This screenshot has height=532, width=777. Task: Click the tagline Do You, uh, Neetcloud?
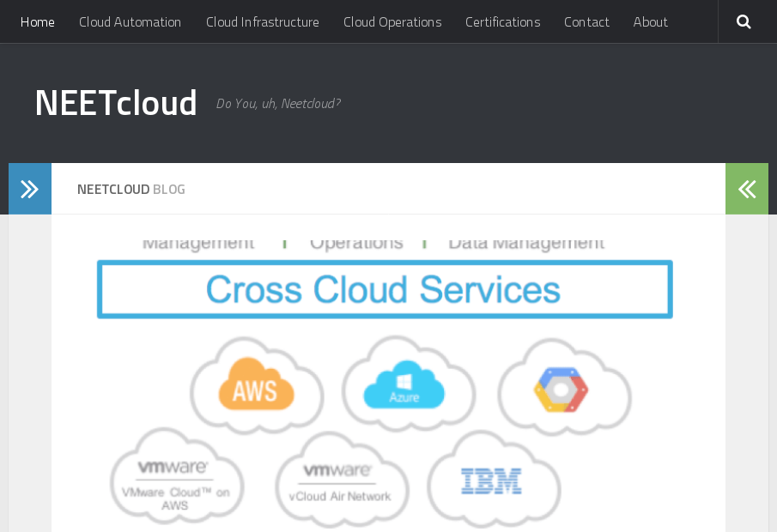278,104
